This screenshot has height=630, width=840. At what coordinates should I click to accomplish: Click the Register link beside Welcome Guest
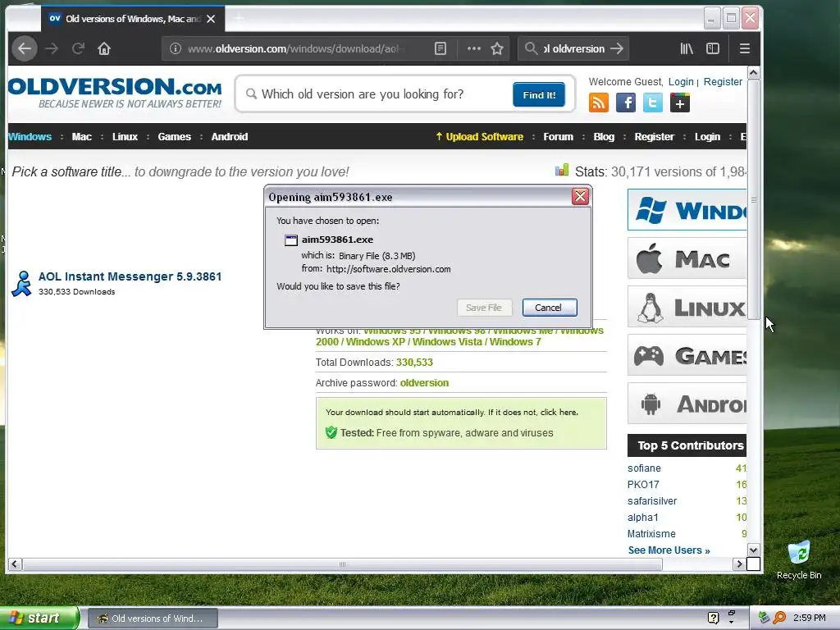tap(723, 81)
